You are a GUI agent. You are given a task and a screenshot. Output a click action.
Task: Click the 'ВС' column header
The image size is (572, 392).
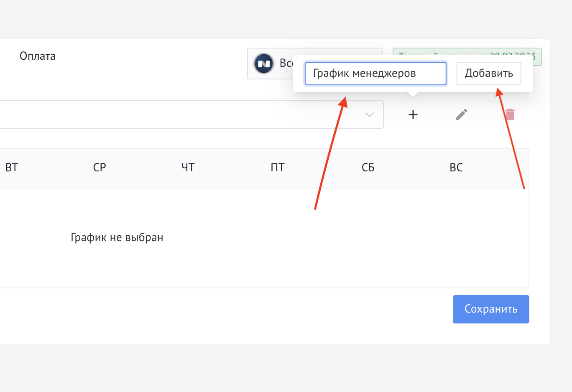pos(456,168)
